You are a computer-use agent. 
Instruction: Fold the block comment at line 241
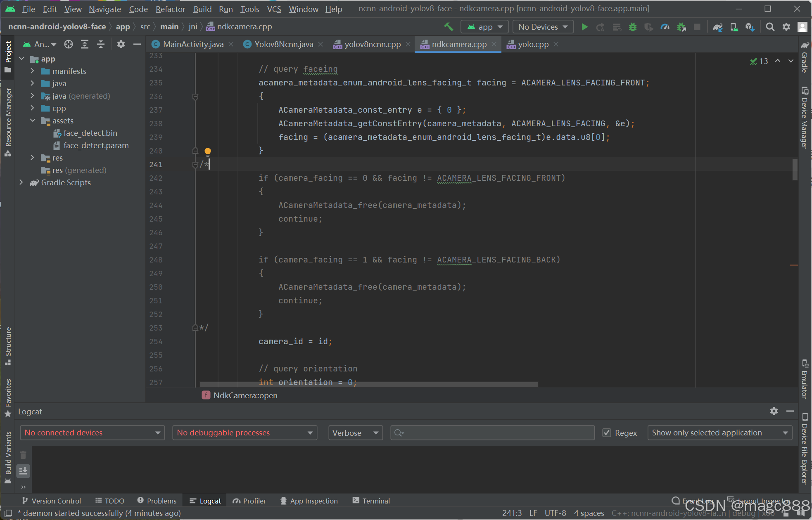coord(195,165)
